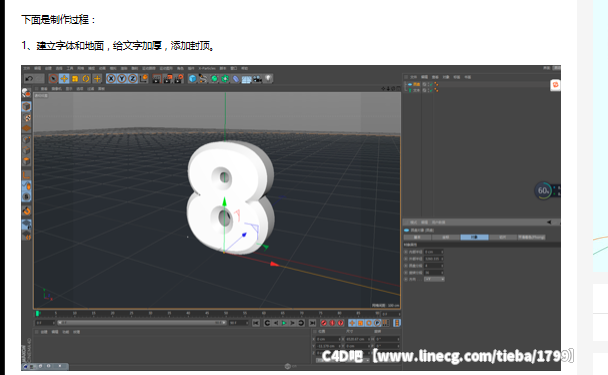Open the direction dropdown in attributes panel
The image size is (608, 375).
(x=434, y=279)
